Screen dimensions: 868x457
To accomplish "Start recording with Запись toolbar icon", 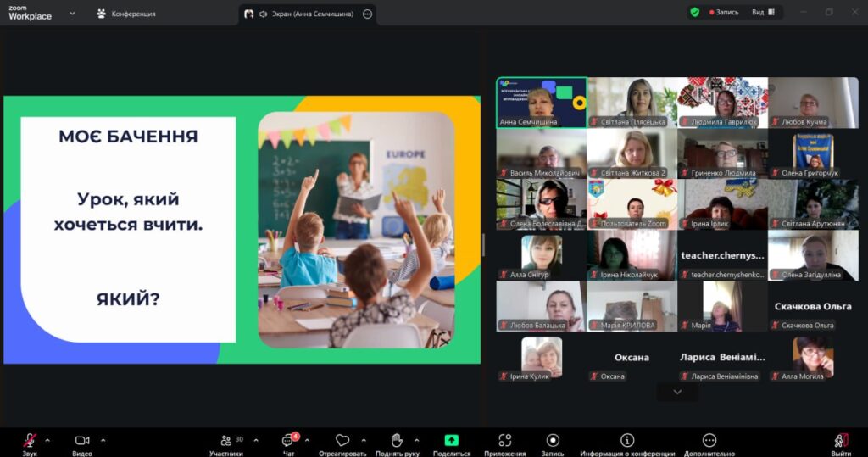I will (x=553, y=440).
